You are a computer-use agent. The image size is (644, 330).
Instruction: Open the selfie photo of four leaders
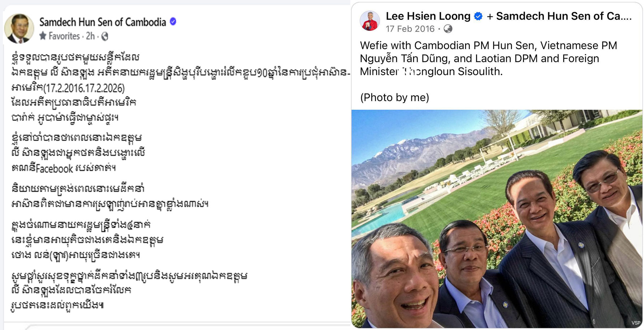coord(497,218)
